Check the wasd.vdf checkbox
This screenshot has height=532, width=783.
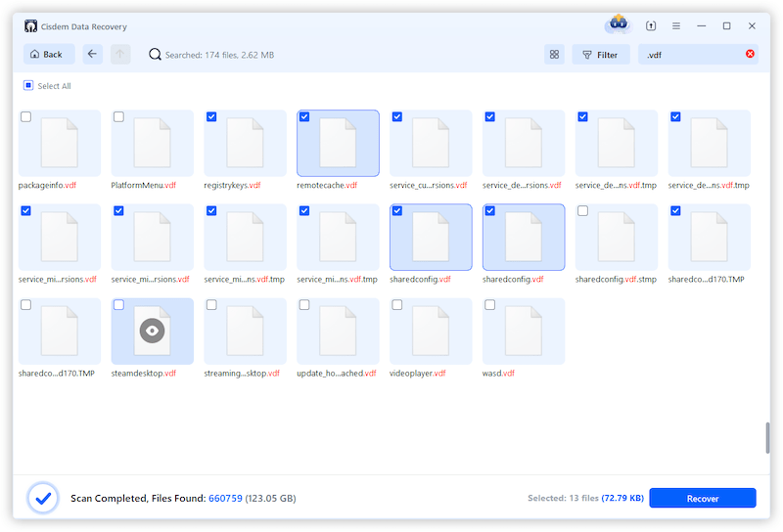click(490, 305)
